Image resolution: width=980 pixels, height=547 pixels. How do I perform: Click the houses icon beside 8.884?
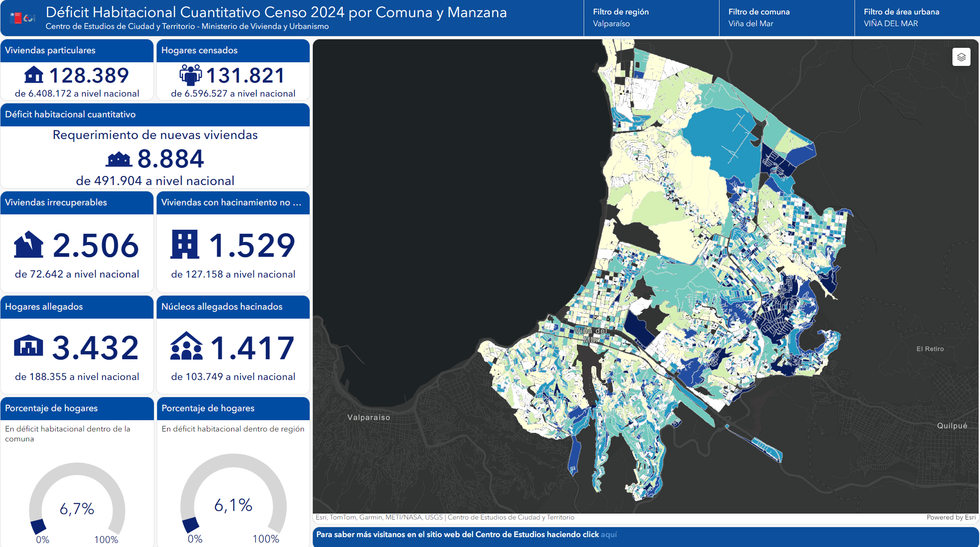(119, 159)
